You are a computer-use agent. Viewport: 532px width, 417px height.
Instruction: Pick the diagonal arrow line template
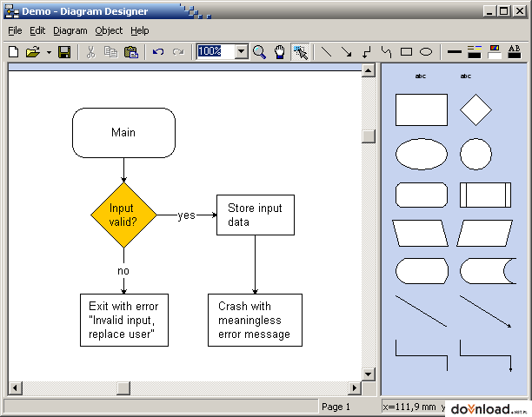pyautogui.click(x=486, y=311)
